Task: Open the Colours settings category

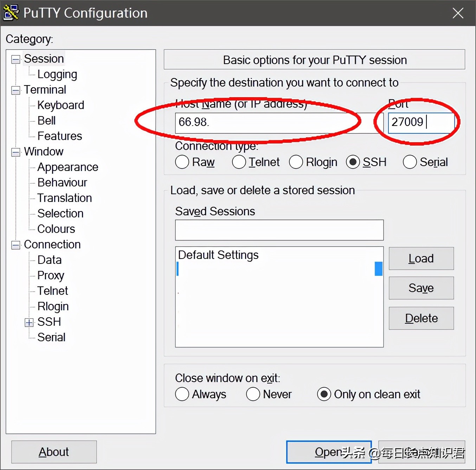Action: point(56,229)
